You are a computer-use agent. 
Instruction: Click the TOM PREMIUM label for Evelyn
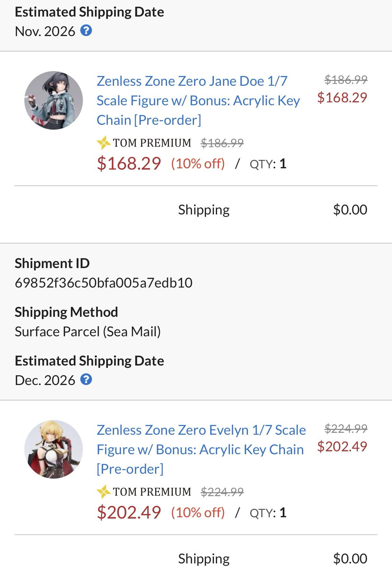click(152, 492)
